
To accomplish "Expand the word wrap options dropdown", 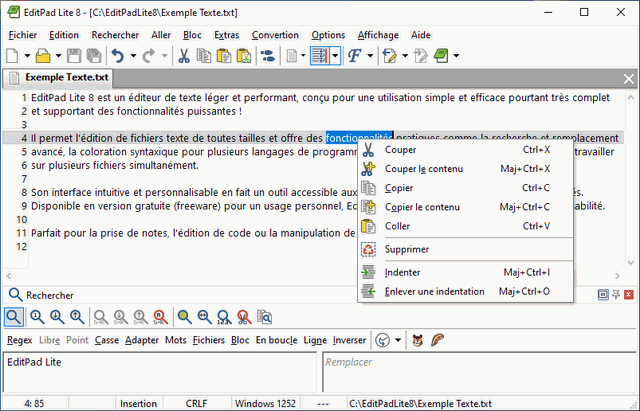I will point(335,56).
